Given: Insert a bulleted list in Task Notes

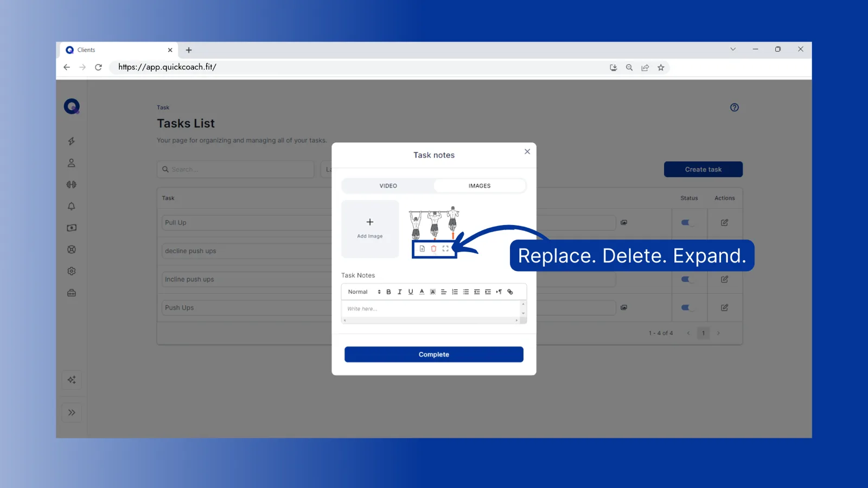Looking at the screenshot, I should pos(466,292).
